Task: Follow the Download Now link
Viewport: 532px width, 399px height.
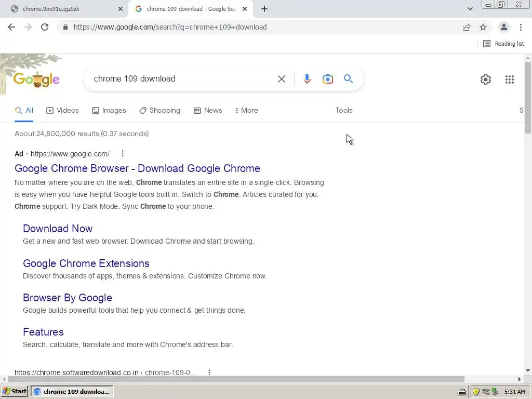Action: pos(58,229)
